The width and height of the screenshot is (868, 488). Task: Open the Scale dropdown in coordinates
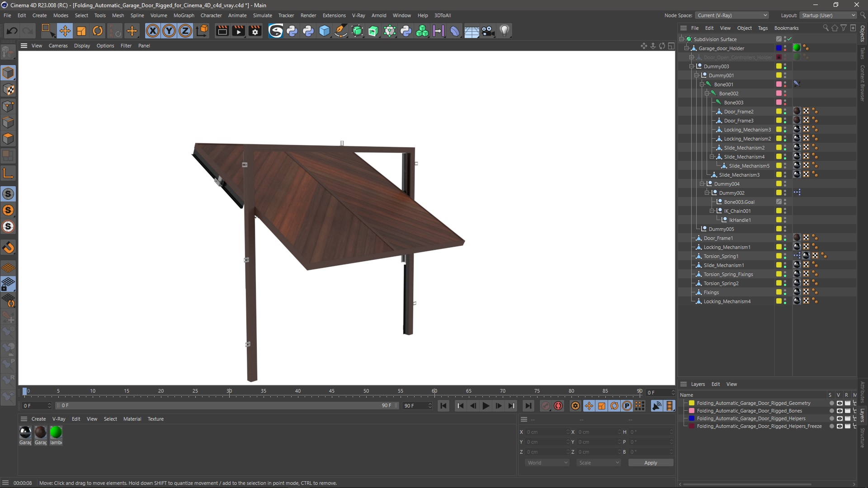599,463
